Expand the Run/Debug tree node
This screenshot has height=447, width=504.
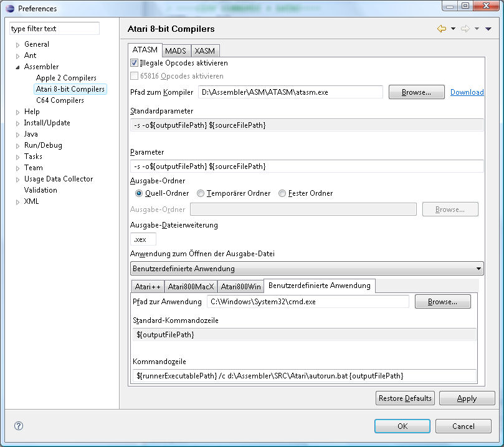(x=17, y=146)
